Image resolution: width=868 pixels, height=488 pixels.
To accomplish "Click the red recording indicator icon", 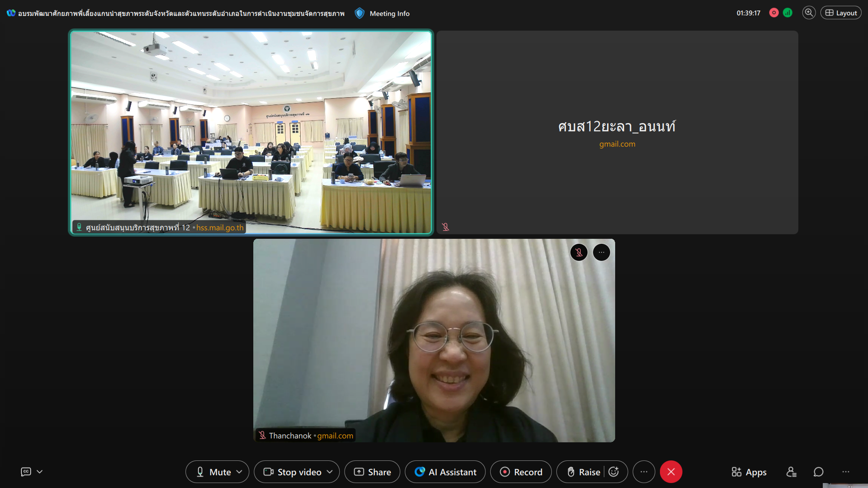I will click(774, 13).
